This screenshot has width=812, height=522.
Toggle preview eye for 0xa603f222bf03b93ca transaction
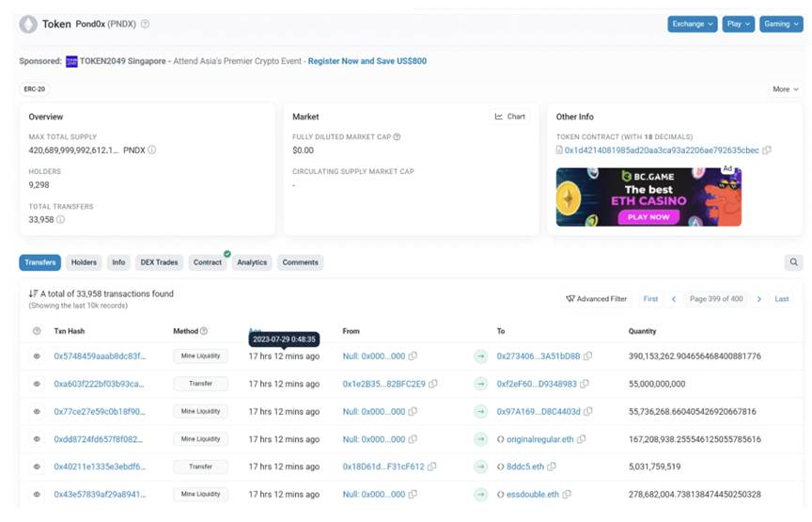coord(37,384)
